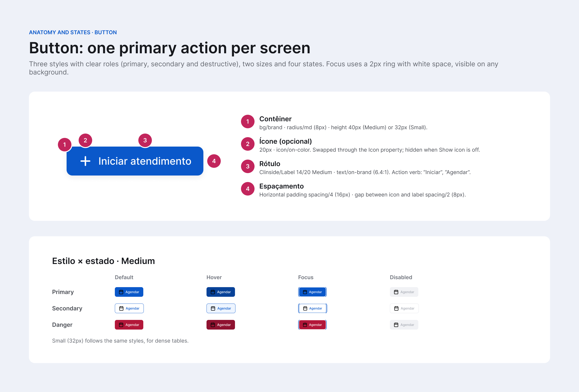Viewport: 579px width, 392px height.
Task: Click the large Iniciar atendimento button
Action: [x=135, y=161]
